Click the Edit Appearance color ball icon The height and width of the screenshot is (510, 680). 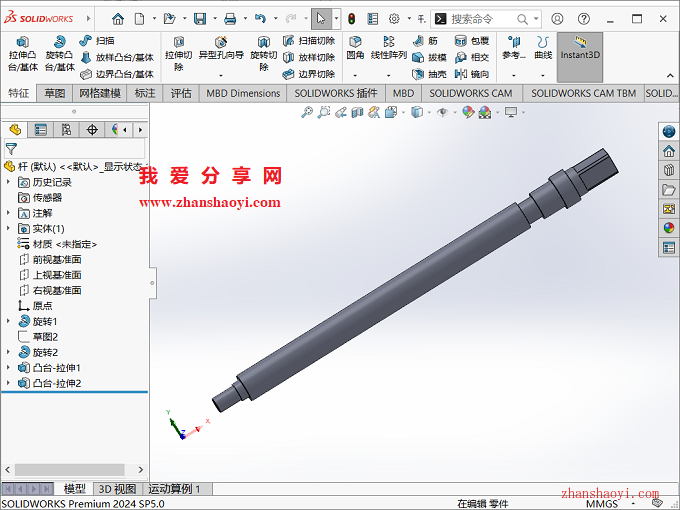coord(467,113)
